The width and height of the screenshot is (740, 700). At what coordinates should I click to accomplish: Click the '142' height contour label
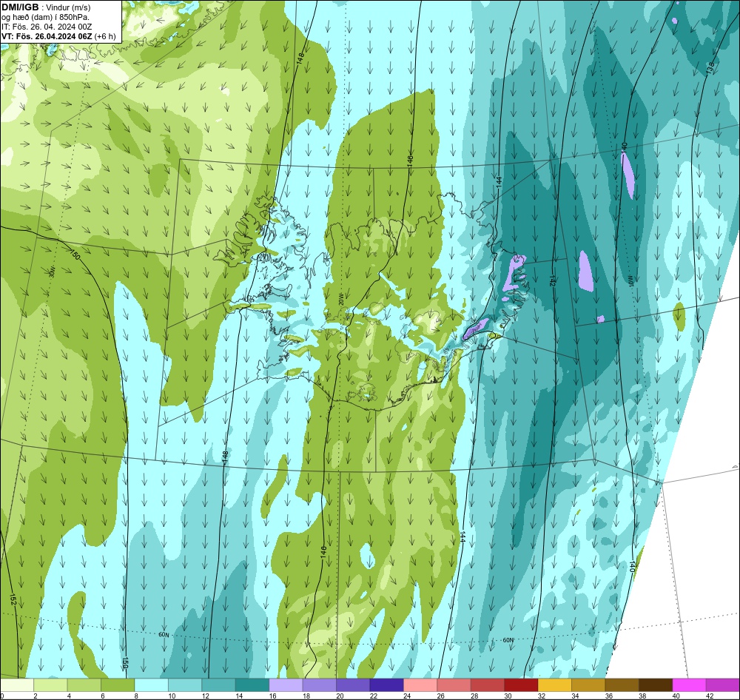click(552, 280)
